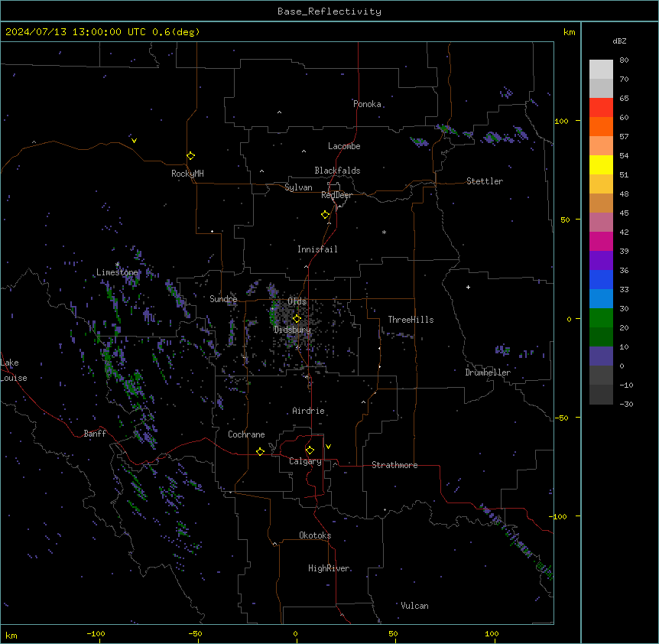Image resolution: width=659 pixels, height=644 pixels.
Task: Pick the magenta 39-42 dBZ legend swatch
Action: (601, 241)
